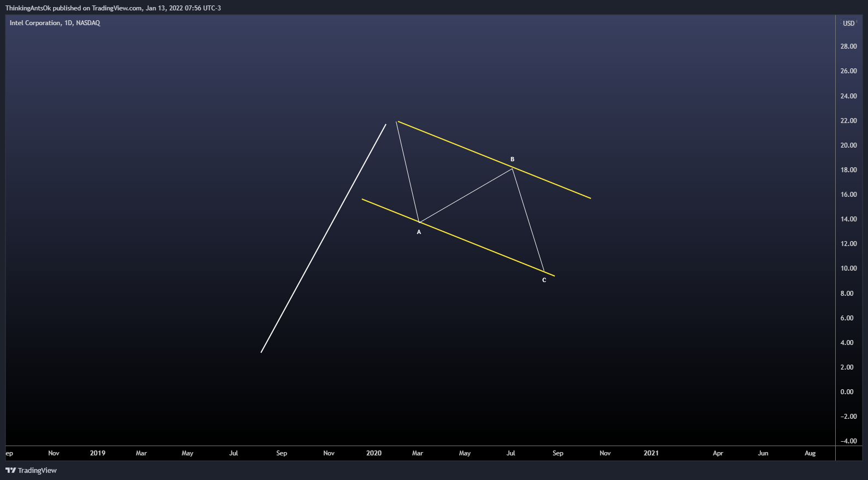Open the USD currency selector

click(x=848, y=24)
